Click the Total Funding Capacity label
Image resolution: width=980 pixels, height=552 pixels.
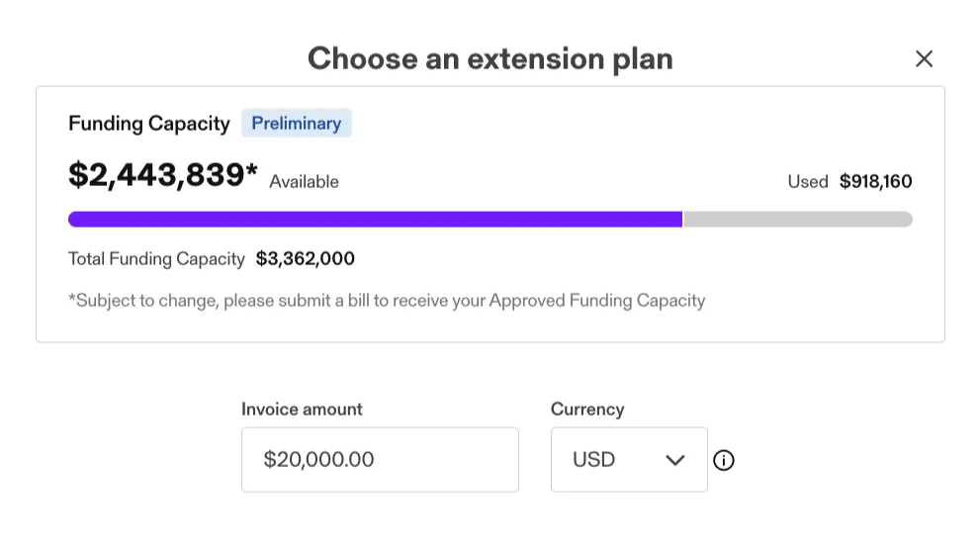pyautogui.click(x=156, y=259)
